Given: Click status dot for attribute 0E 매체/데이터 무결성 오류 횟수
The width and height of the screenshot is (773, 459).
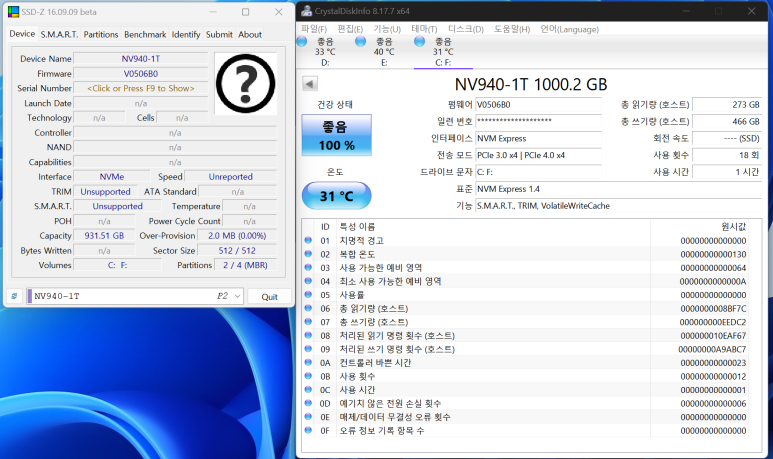Looking at the screenshot, I should (x=308, y=417).
